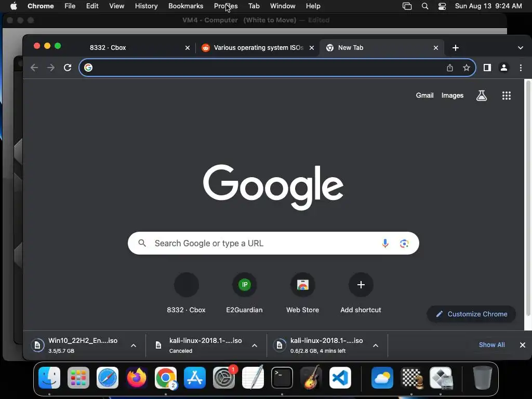Click Show All downloads

click(491, 345)
